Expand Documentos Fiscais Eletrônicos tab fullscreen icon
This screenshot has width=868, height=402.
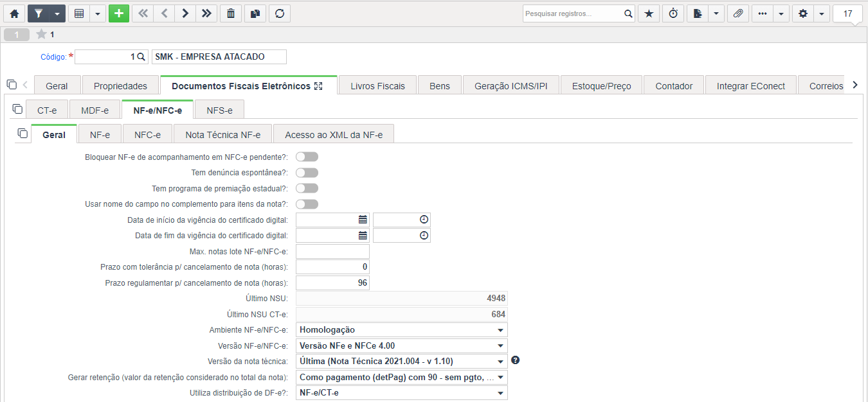point(318,86)
